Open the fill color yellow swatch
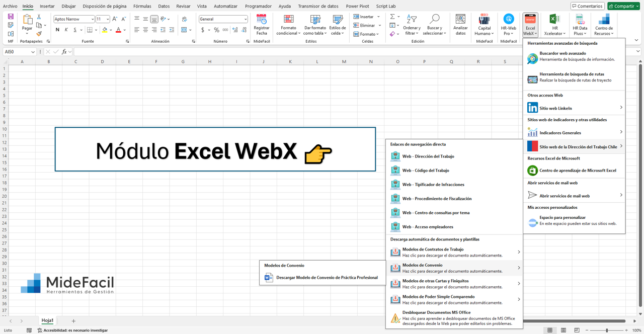Screen dimensions: 644x334 click(x=105, y=30)
